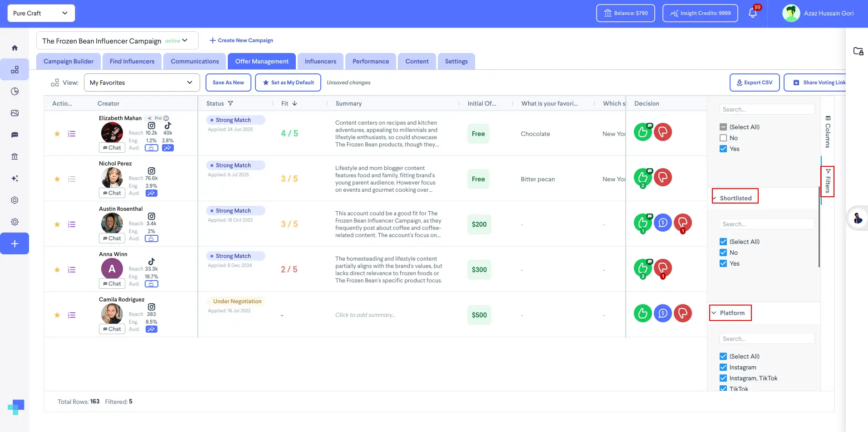Reject Elizabeth Mahan with thumbs down

(663, 132)
